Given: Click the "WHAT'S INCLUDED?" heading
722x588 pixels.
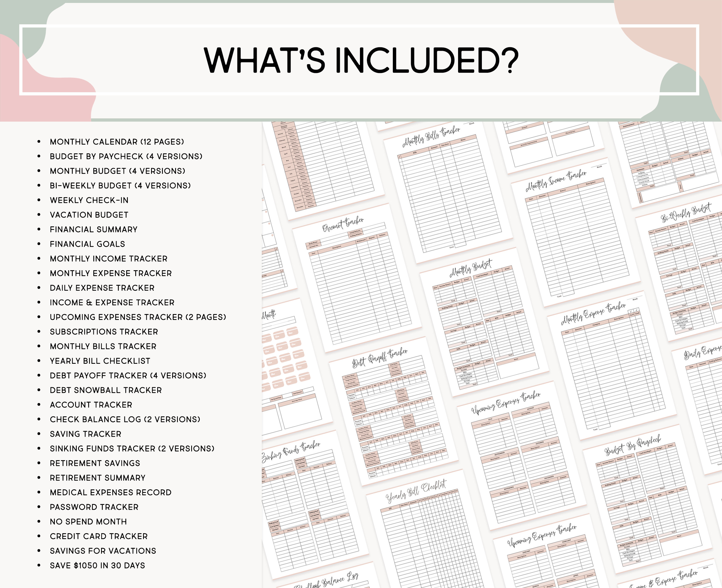Looking at the screenshot, I should point(361,60).
